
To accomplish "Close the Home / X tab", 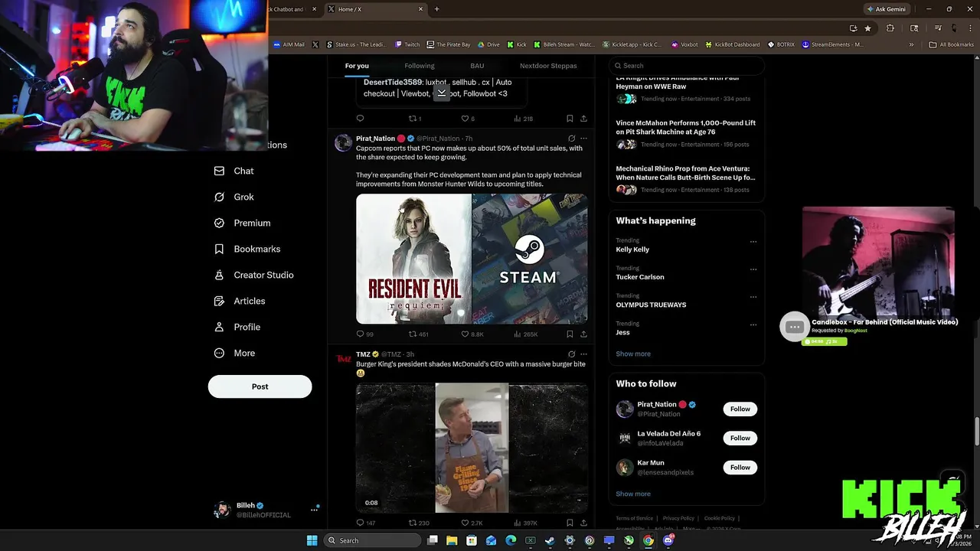I will click(x=420, y=9).
